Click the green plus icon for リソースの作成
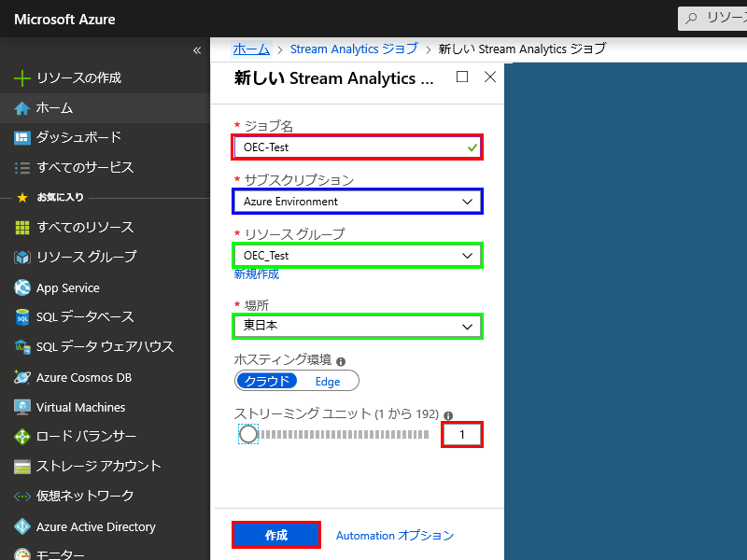The image size is (747, 560). pyautogui.click(x=21, y=78)
